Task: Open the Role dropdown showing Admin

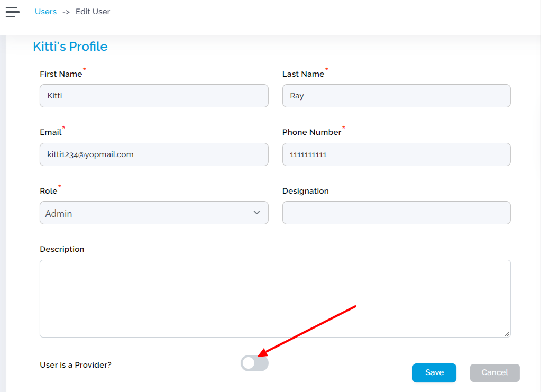Action: pos(154,213)
